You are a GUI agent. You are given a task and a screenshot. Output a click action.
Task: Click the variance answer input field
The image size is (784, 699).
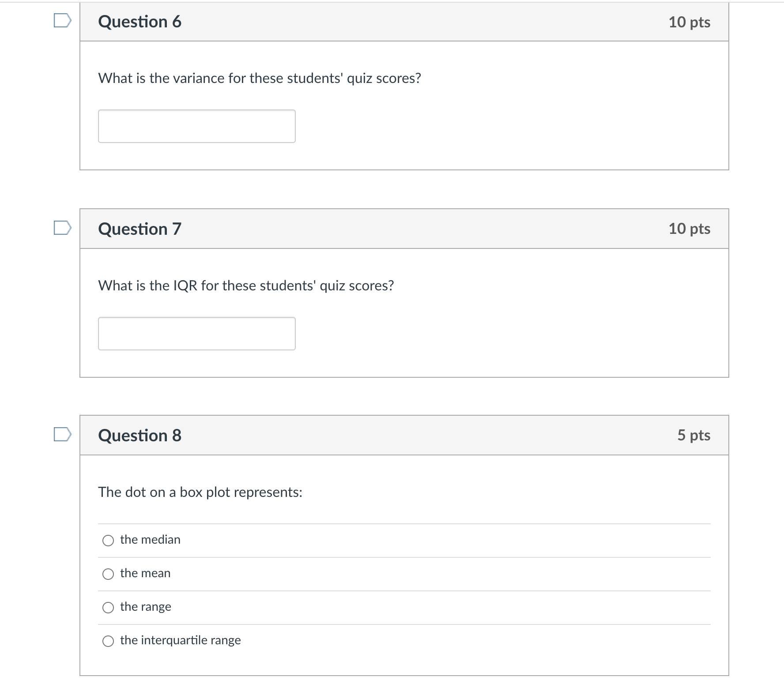197,126
